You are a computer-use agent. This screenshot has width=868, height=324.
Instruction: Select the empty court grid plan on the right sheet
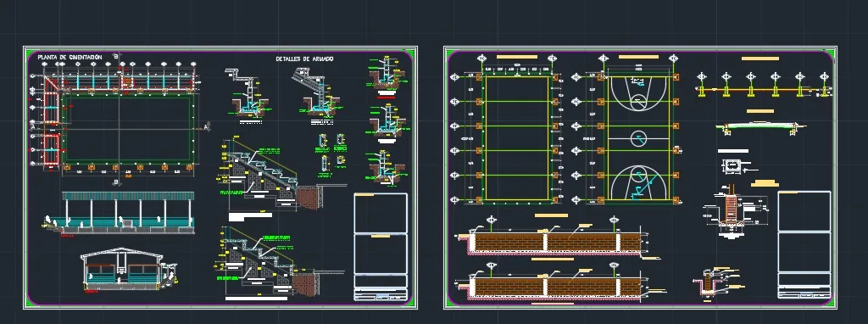518,138
